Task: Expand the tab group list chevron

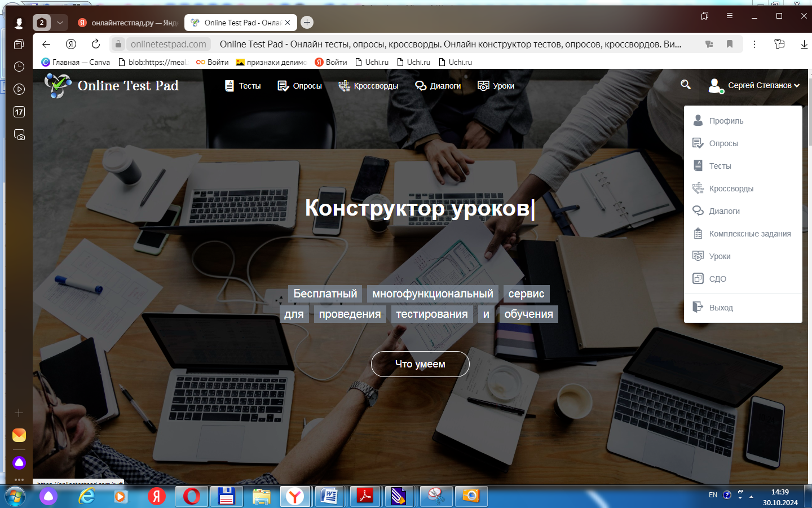Action: (x=60, y=23)
